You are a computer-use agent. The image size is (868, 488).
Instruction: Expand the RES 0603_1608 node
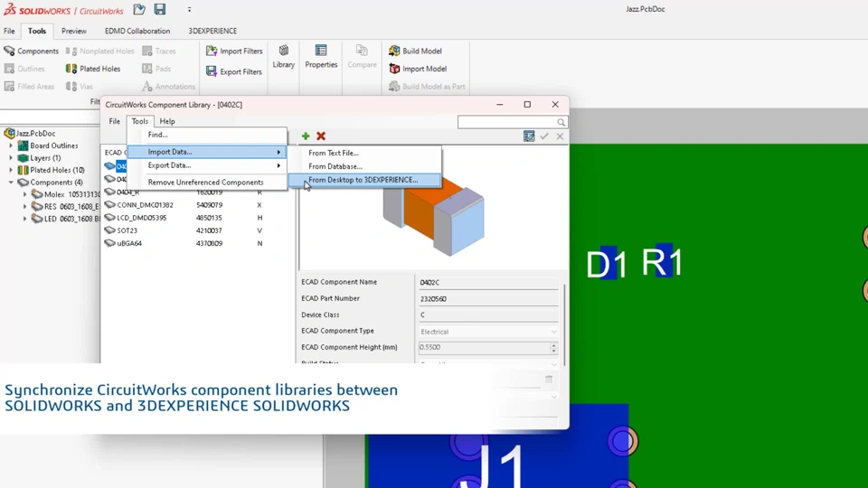[x=24, y=206]
